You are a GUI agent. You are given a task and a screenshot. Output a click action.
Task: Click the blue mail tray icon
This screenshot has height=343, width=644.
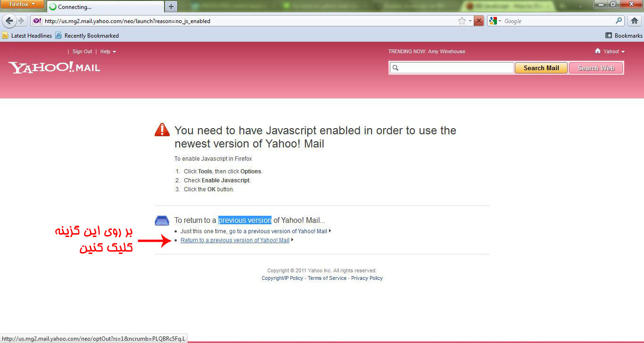[x=162, y=220]
